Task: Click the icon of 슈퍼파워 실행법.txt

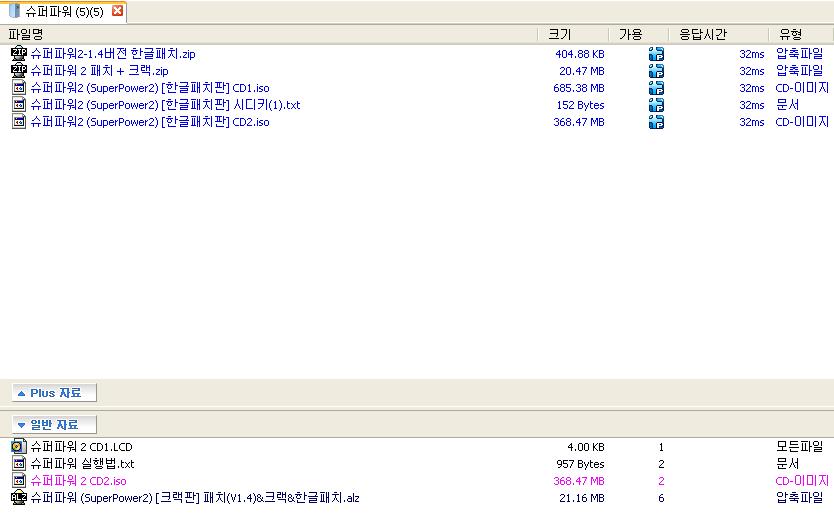Action: click(19, 464)
